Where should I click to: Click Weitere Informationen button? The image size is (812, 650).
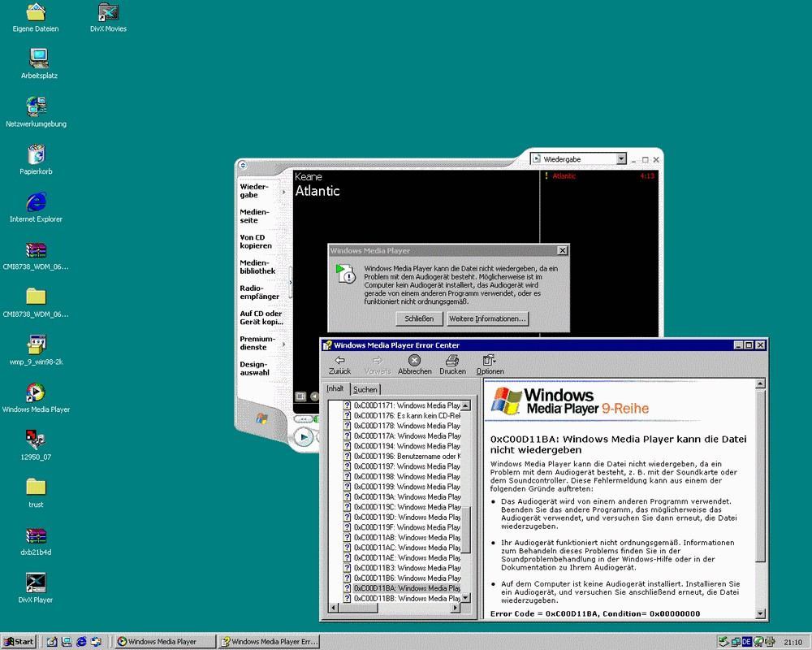click(487, 318)
